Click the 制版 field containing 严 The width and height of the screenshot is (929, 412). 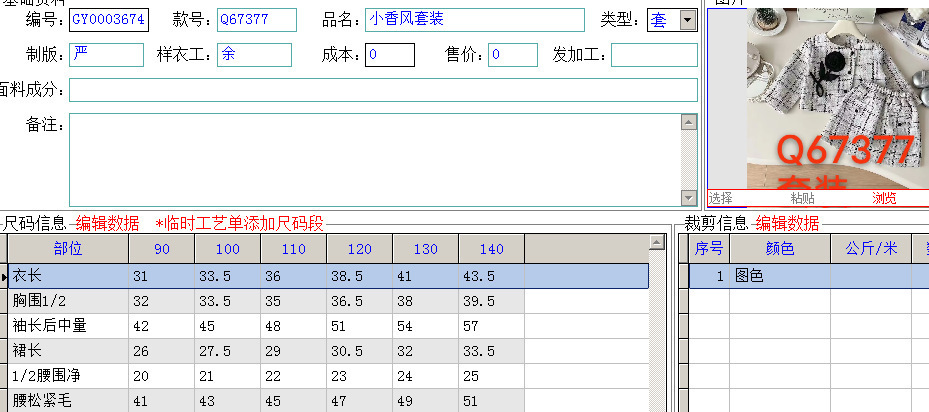click(107, 55)
